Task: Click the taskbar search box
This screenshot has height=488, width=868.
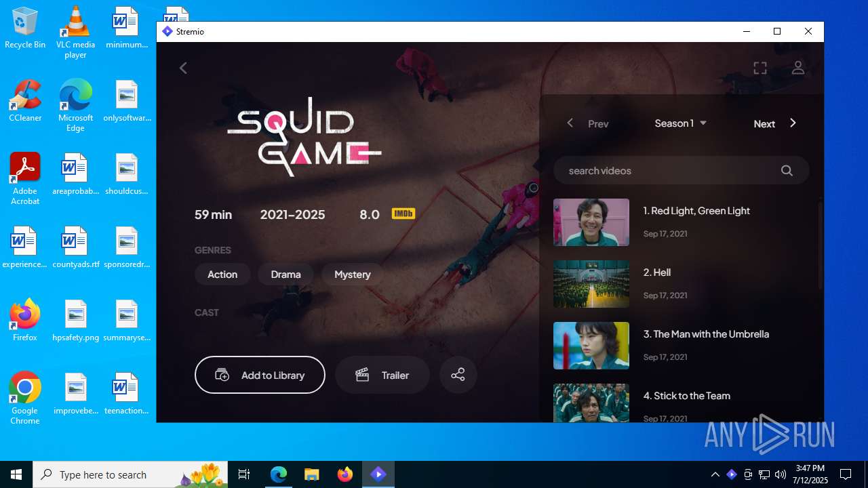Action: [132, 474]
